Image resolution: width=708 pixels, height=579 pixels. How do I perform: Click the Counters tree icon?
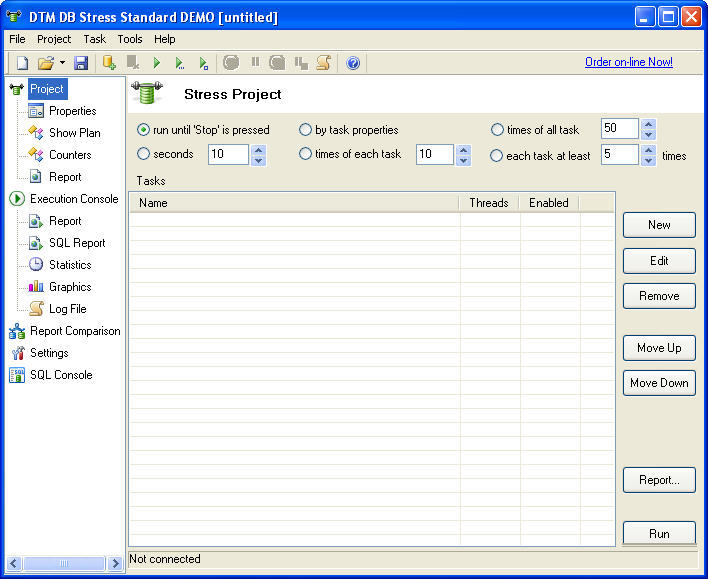point(36,154)
